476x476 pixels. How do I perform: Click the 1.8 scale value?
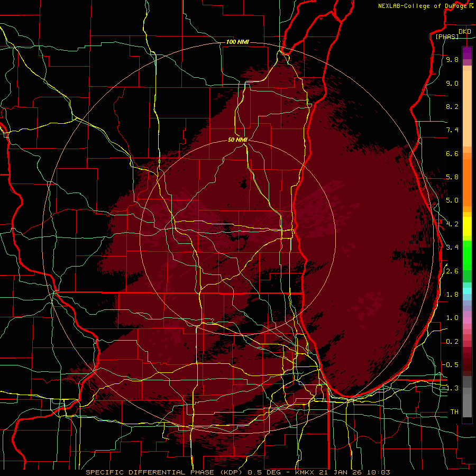click(x=452, y=295)
